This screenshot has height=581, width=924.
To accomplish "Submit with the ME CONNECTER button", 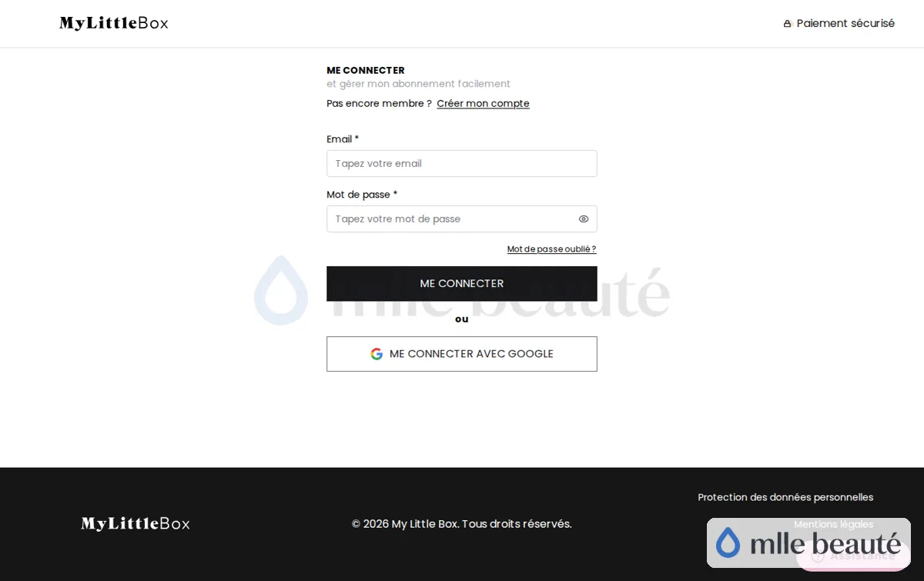I will [x=462, y=284].
